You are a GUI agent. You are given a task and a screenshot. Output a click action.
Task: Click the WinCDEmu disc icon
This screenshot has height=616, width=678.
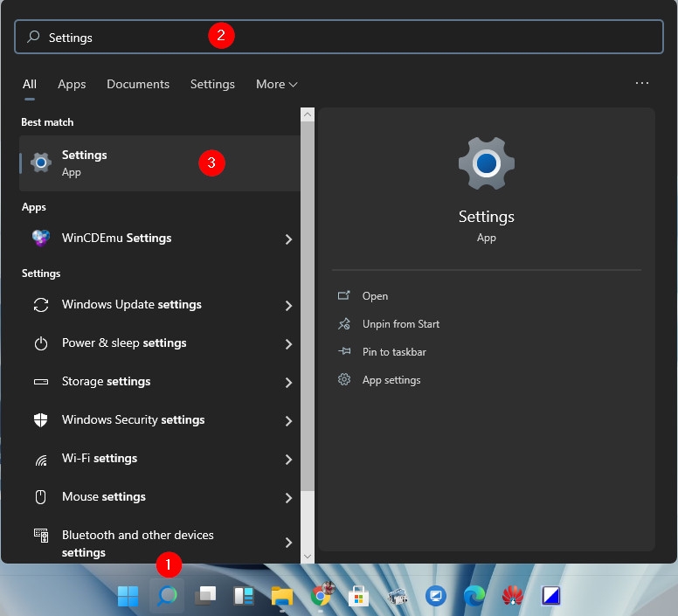click(x=41, y=238)
